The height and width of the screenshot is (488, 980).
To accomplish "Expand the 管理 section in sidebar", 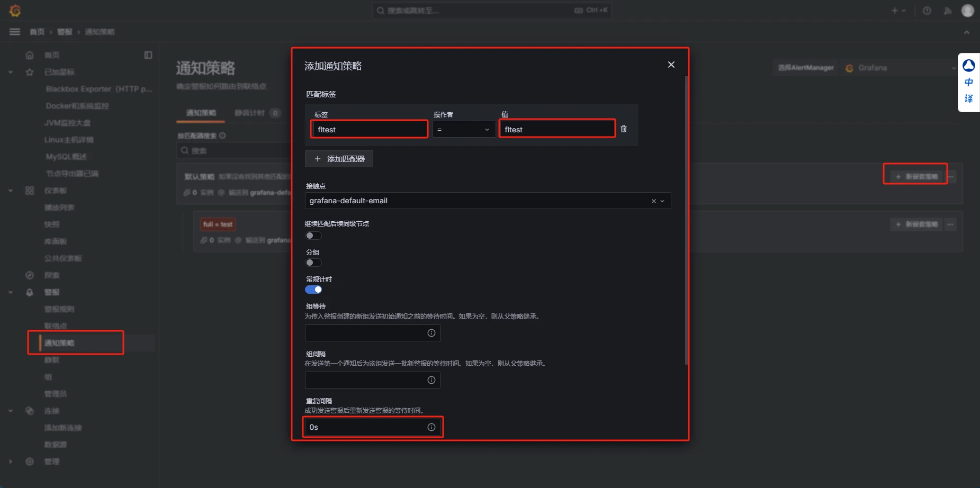I will pos(10,462).
